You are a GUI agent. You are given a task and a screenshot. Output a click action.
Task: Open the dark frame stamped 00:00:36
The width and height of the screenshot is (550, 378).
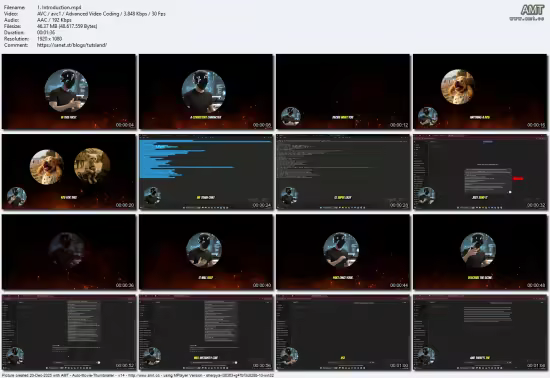point(69,252)
